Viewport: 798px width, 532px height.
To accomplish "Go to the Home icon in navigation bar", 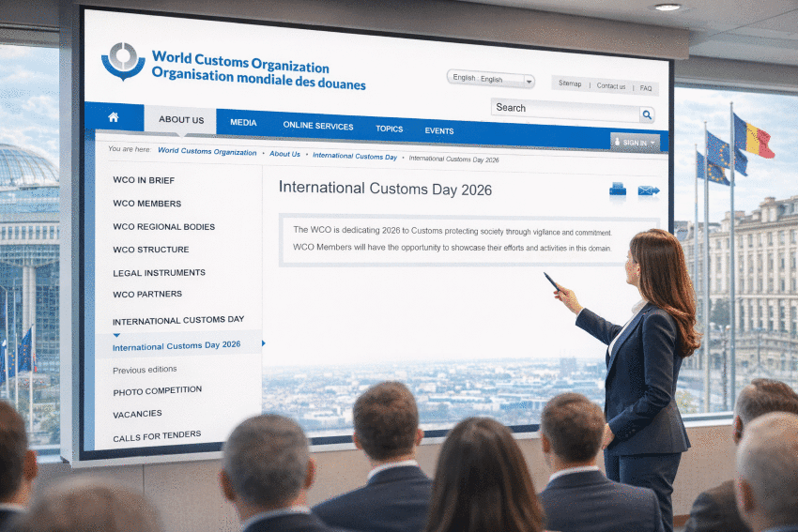I will tap(114, 118).
